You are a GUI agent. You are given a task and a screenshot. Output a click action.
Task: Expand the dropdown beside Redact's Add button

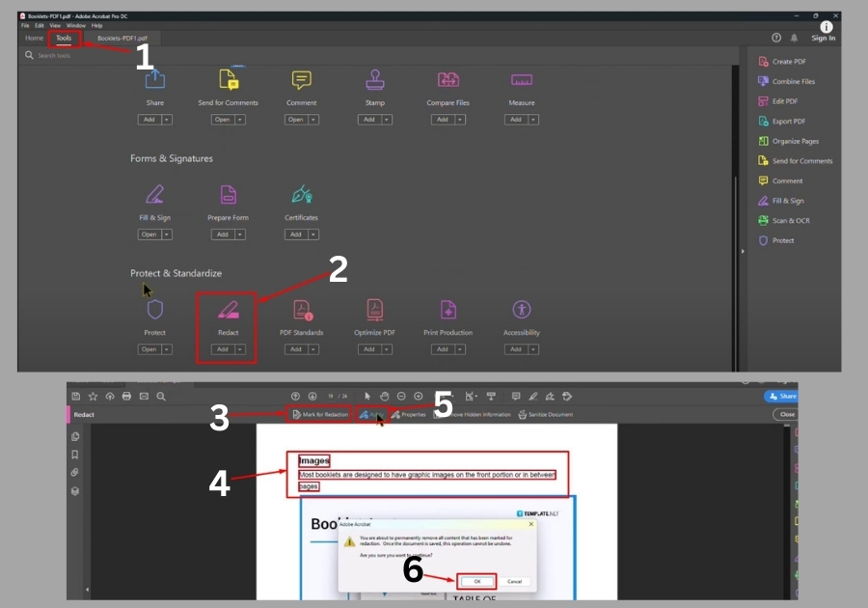240,349
